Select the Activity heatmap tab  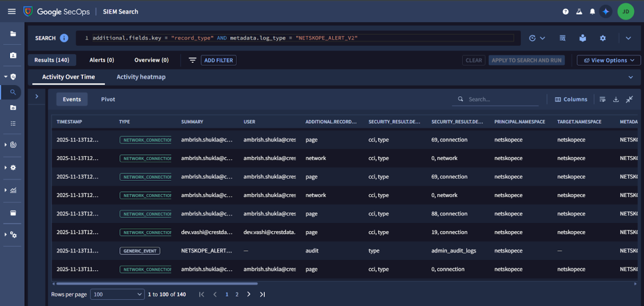point(141,77)
